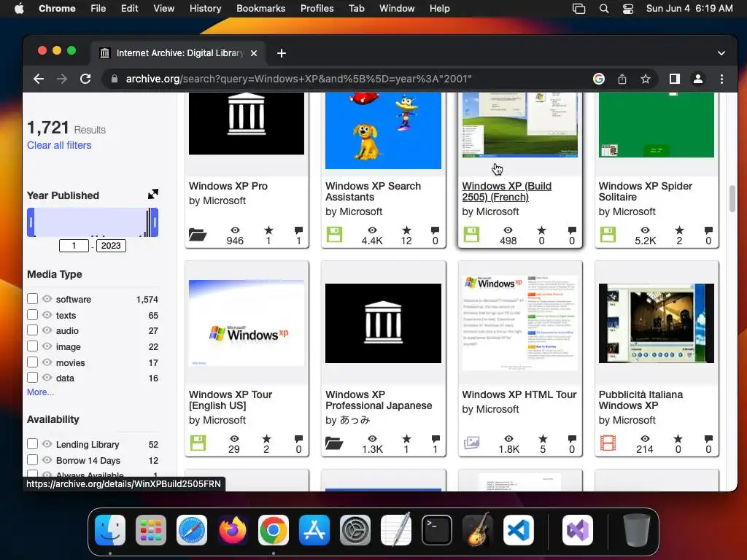Click the end year field showing 2023
747x560 pixels.
coord(111,246)
